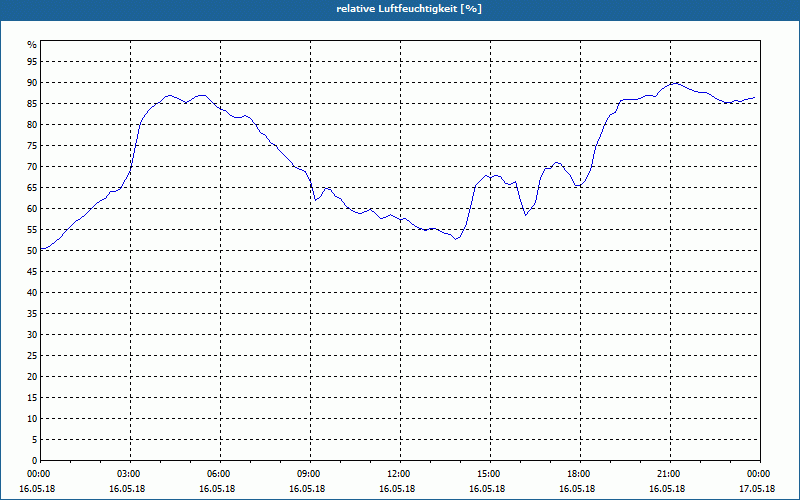Click the 17.05.18 date label
800x500 pixels.
pos(758,489)
